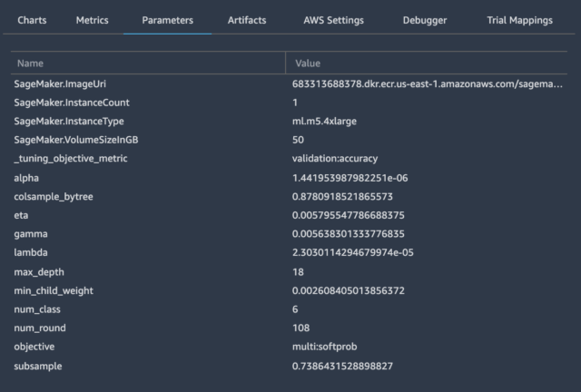Select the eta parameter name
This screenshot has height=392, width=581.
[x=21, y=215]
